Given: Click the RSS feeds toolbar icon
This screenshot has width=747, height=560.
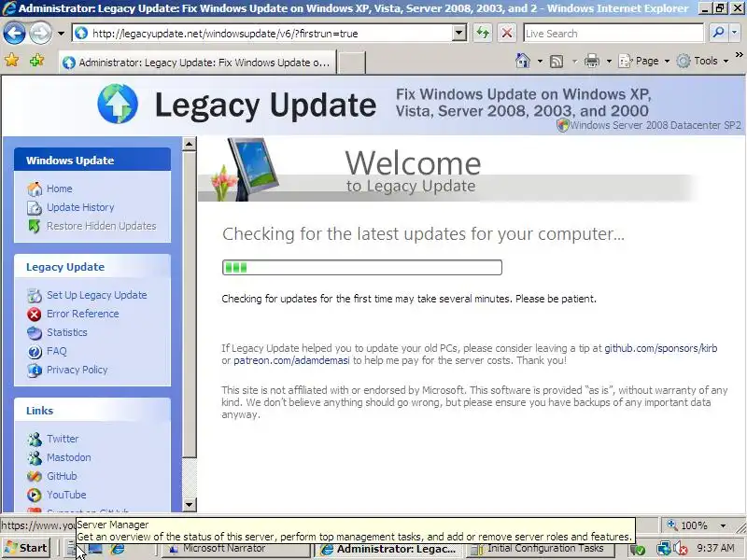Looking at the screenshot, I should 557,61.
